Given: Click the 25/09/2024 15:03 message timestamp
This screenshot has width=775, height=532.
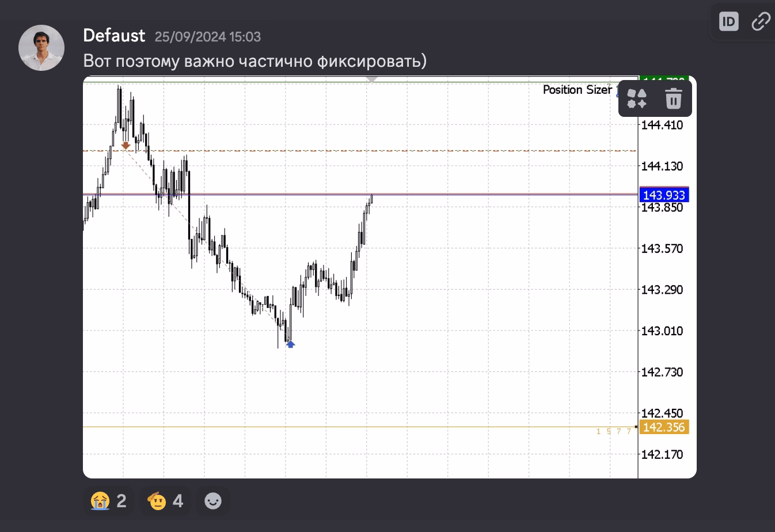Looking at the screenshot, I should [x=208, y=37].
